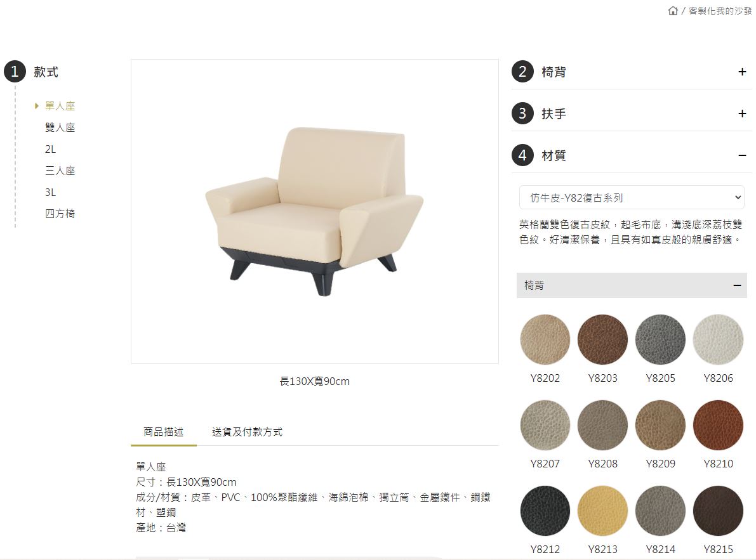Select 雙人座 sofa style

pos(60,127)
